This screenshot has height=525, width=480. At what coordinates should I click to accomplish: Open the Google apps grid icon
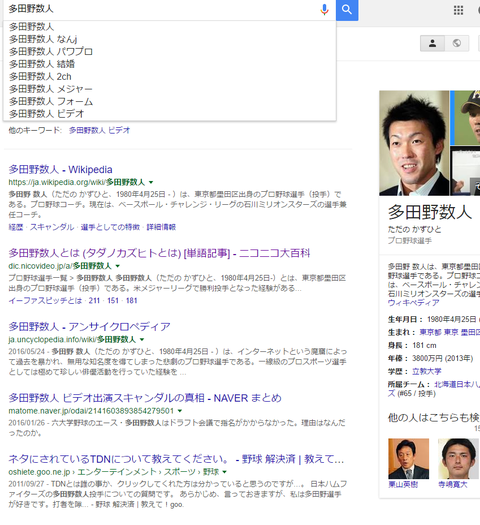tap(458, 10)
